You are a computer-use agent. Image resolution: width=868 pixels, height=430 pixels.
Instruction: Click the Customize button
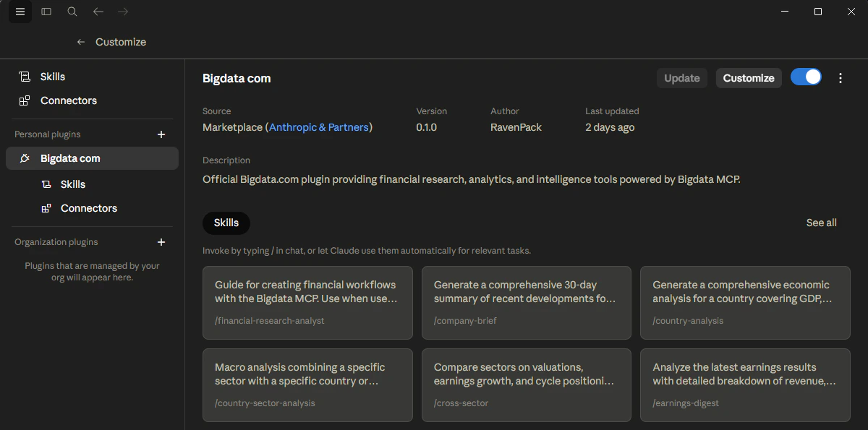coord(749,78)
